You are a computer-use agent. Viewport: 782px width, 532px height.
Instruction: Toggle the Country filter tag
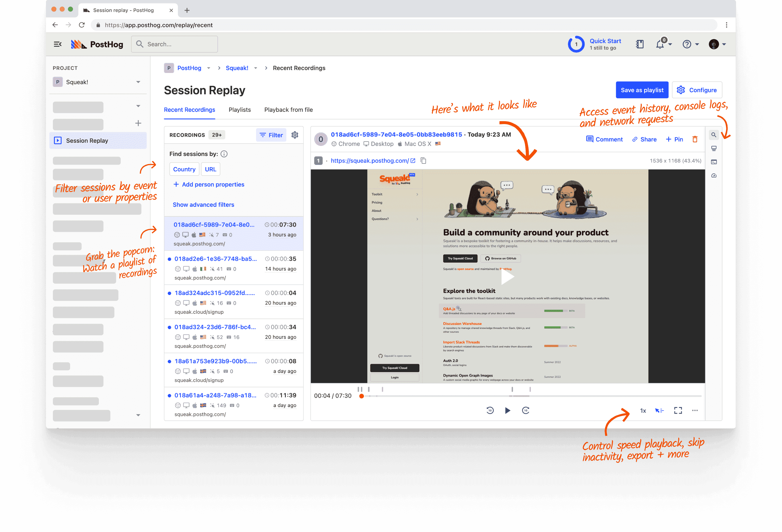184,169
